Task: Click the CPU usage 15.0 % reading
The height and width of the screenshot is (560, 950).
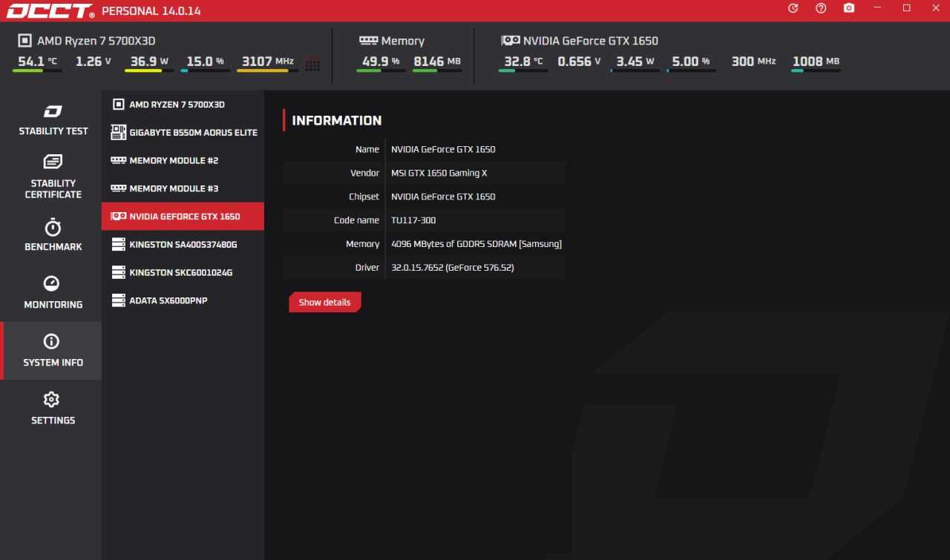Action: (205, 62)
